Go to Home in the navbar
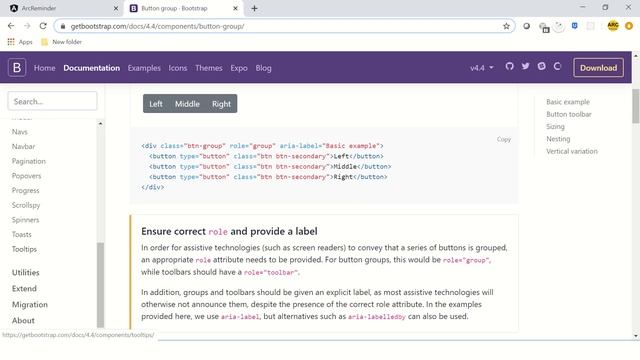The width and height of the screenshot is (640, 360). [x=44, y=68]
